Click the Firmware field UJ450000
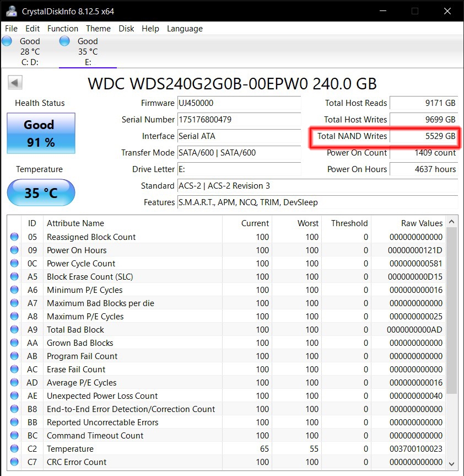Viewport: 464px width, 476px height. 239,103
